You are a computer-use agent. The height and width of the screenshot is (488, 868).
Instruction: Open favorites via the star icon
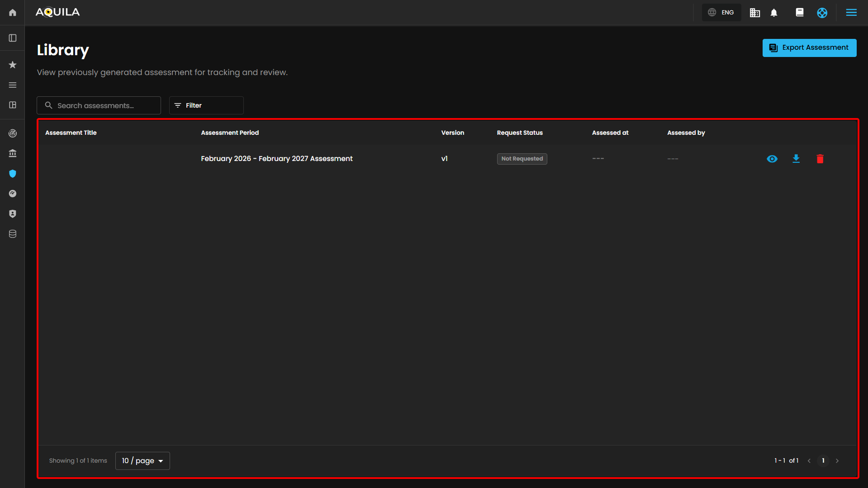point(13,65)
